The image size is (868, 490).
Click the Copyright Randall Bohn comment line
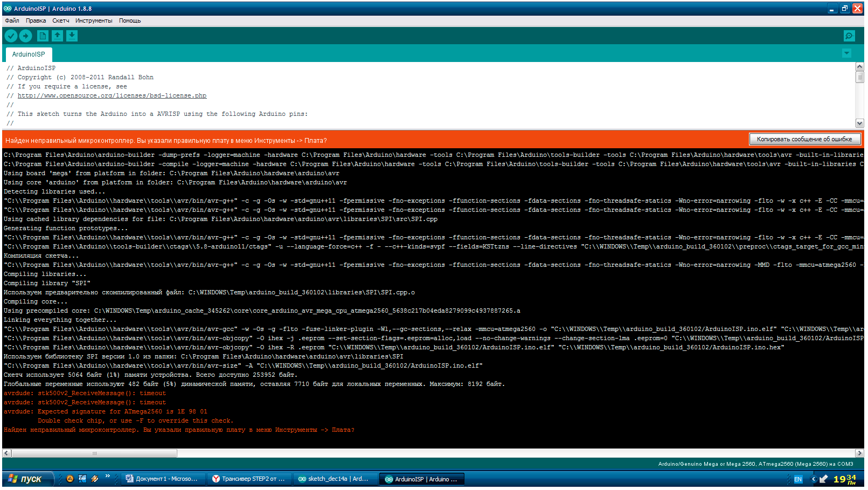(x=80, y=77)
